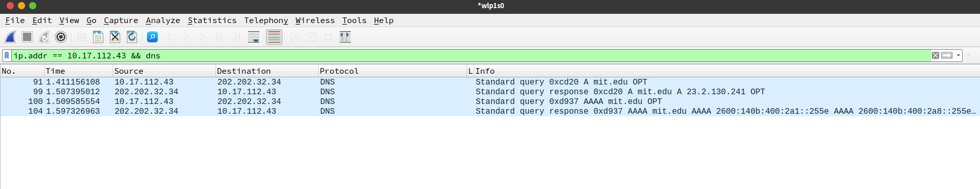Reload the capture file icon
Image resolution: width=980 pixels, height=189 pixels.
coord(132,37)
